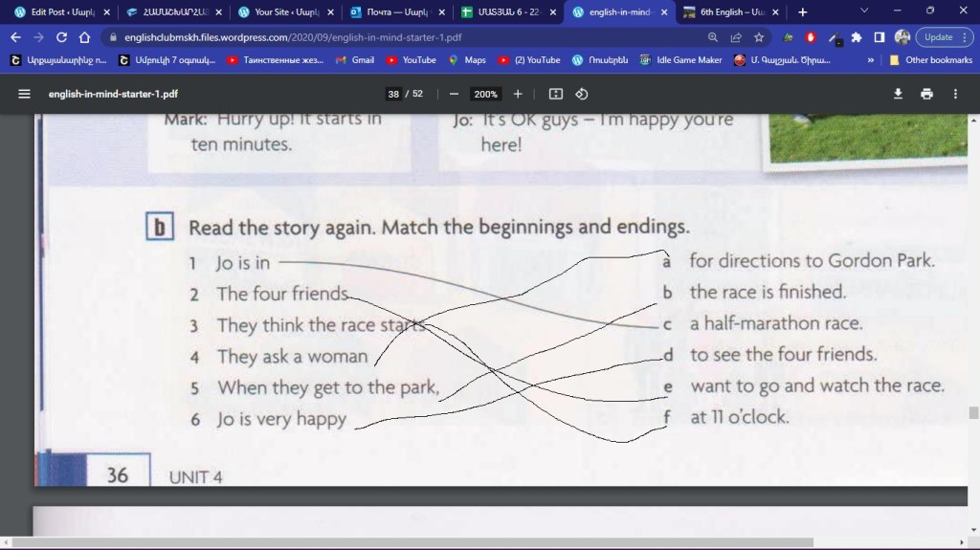Open the PDF sidebar menu

(x=24, y=94)
